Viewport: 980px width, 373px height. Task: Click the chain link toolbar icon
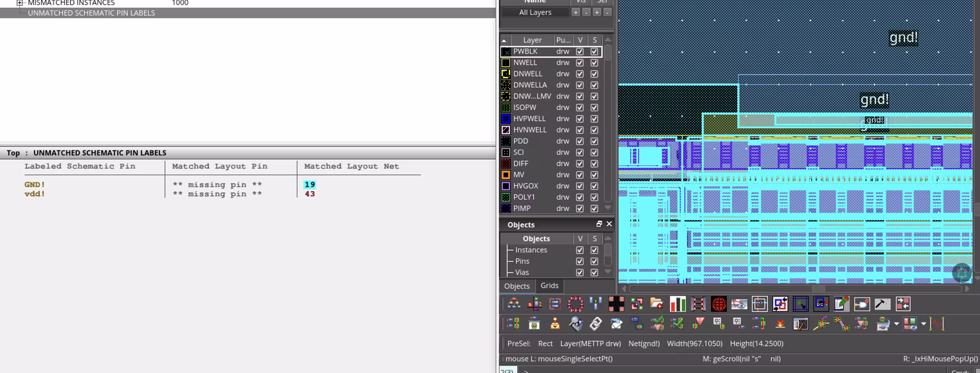pyautogui.click(x=595, y=324)
